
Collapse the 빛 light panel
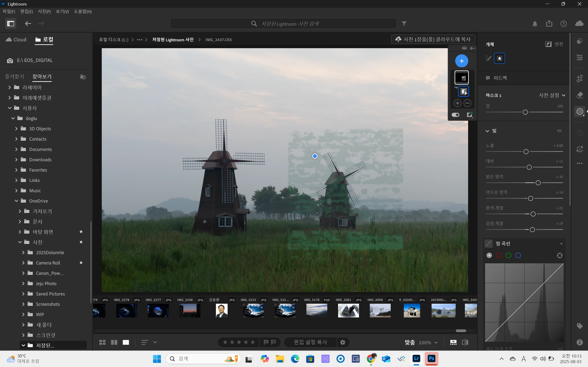tap(487, 131)
